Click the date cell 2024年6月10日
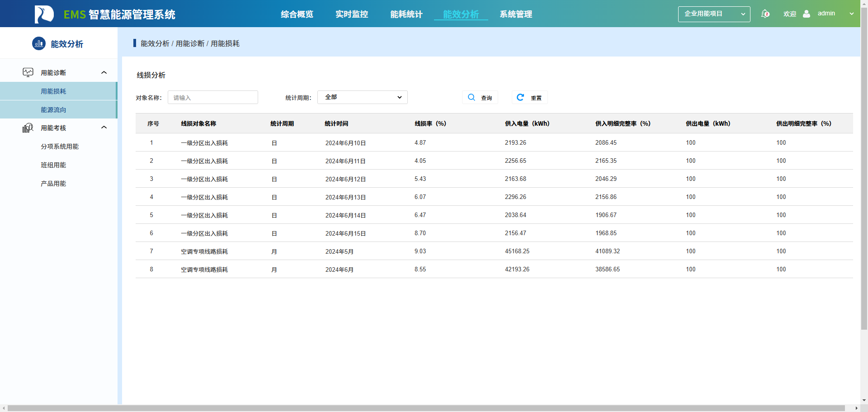The width and height of the screenshot is (868, 412). [345, 143]
